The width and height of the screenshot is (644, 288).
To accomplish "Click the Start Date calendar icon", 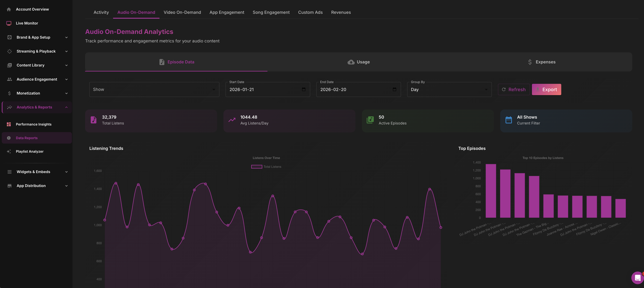I will pyautogui.click(x=304, y=89).
